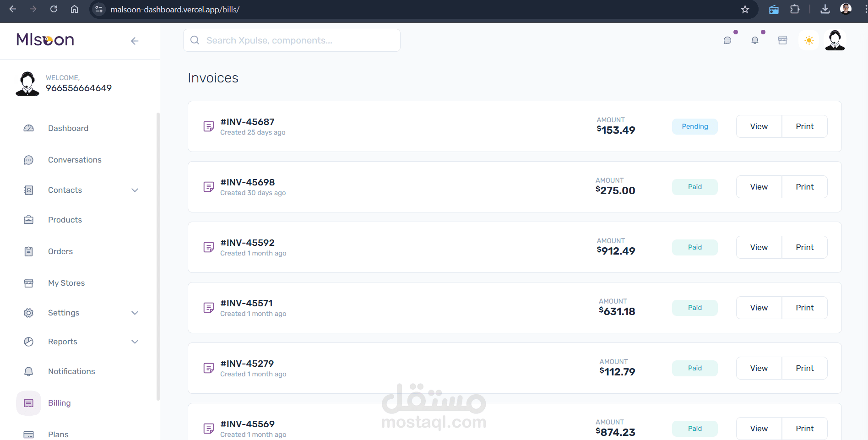
Task: Reload the page with browser refresh
Action: tap(54, 9)
